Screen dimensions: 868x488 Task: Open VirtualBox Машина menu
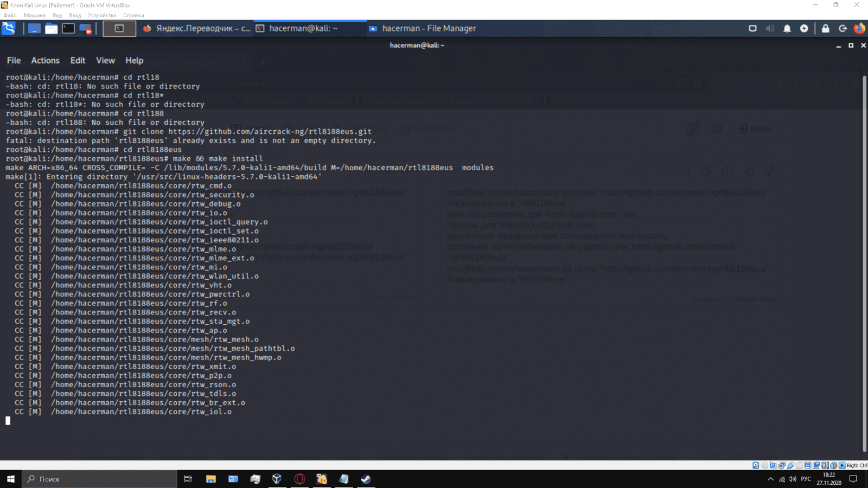point(35,15)
